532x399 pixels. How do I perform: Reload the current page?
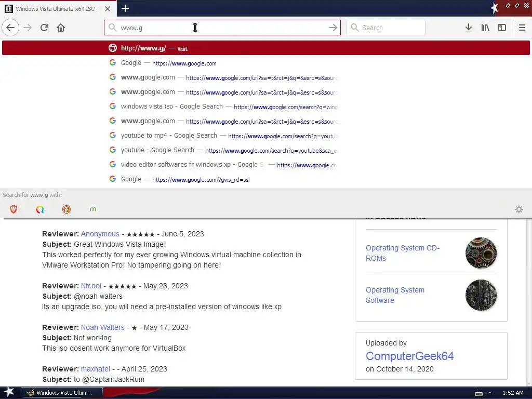click(x=44, y=28)
